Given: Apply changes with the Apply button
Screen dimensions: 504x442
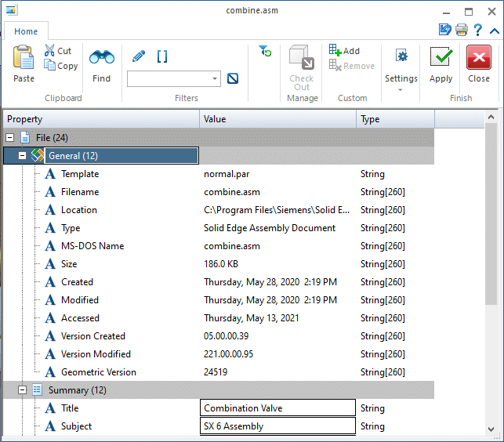Looking at the screenshot, I should pyautogui.click(x=441, y=64).
